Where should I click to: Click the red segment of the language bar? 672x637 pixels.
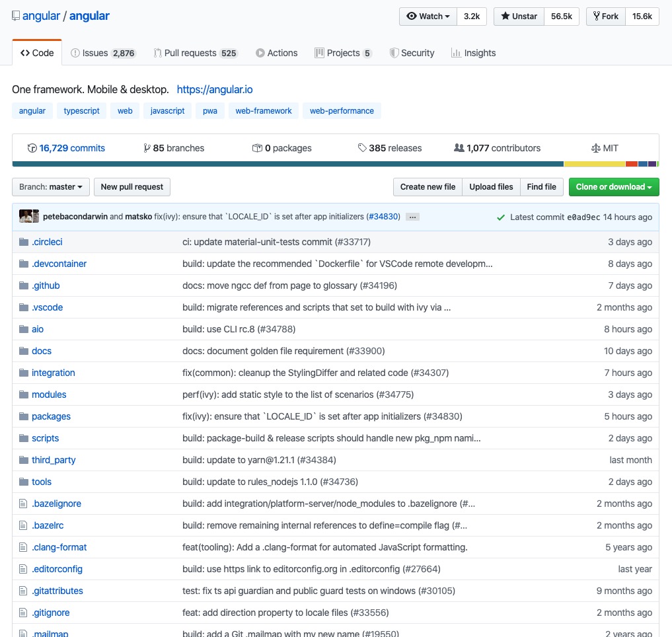click(x=632, y=164)
